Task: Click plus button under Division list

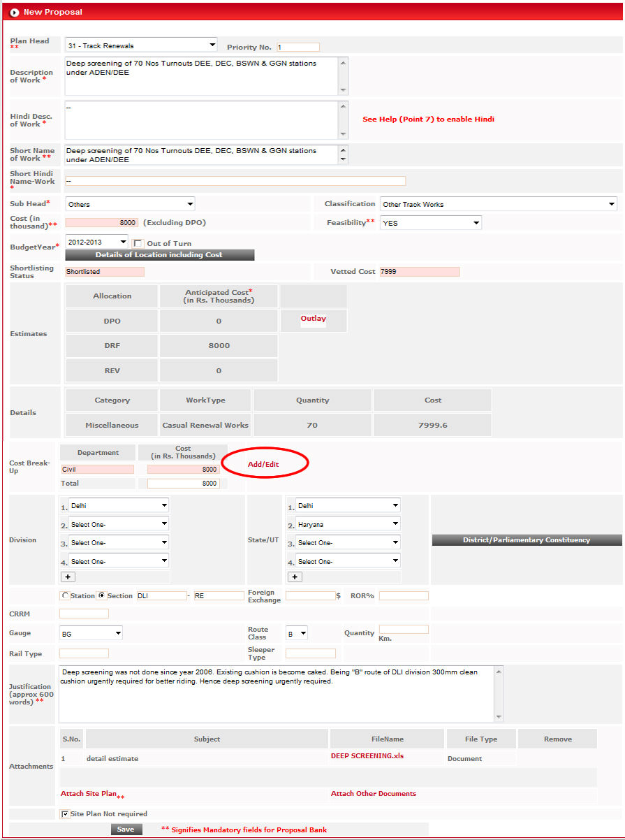Action: pyautogui.click(x=68, y=577)
